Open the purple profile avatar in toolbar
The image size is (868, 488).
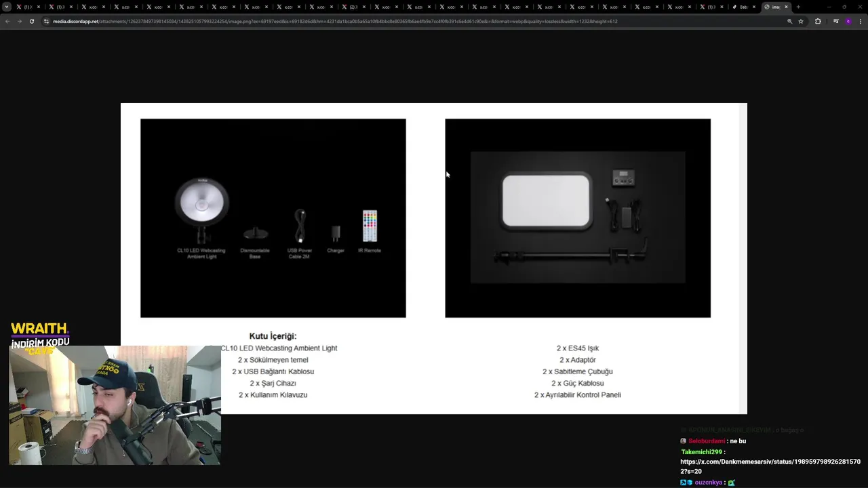[848, 21]
